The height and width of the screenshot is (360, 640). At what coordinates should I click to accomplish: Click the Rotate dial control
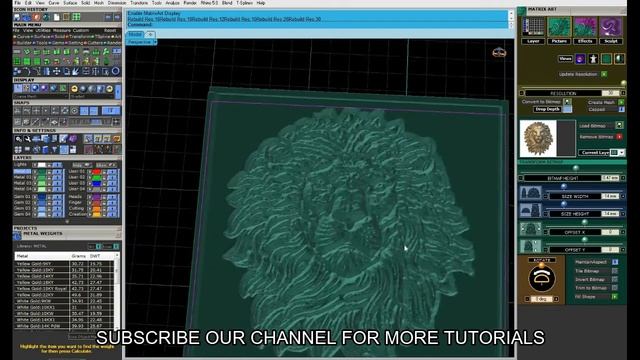(542, 278)
